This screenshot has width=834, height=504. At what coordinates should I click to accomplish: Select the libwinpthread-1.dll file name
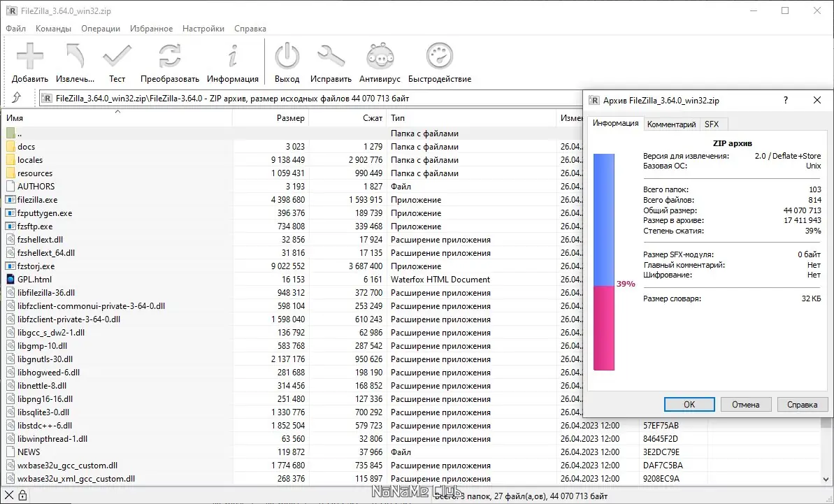[x=52, y=438]
